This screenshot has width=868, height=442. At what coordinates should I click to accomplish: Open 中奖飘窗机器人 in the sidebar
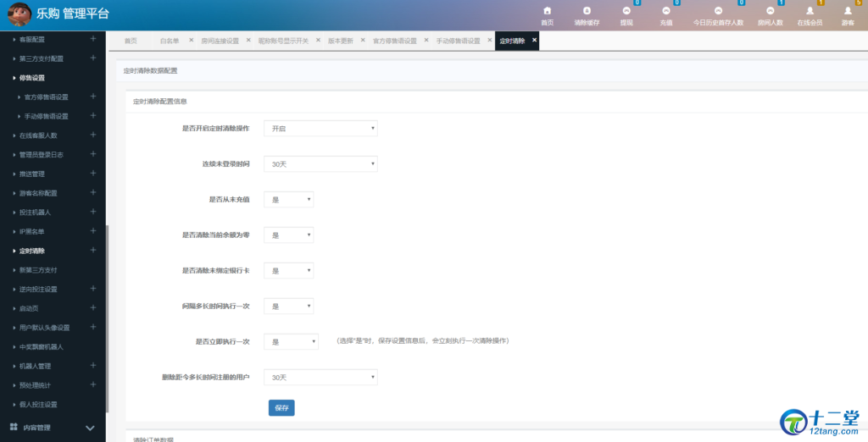point(42,347)
